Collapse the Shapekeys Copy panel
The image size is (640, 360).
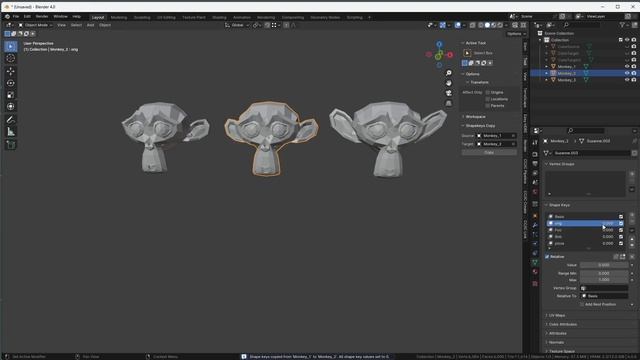pyautogui.click(x=478, y=126)
